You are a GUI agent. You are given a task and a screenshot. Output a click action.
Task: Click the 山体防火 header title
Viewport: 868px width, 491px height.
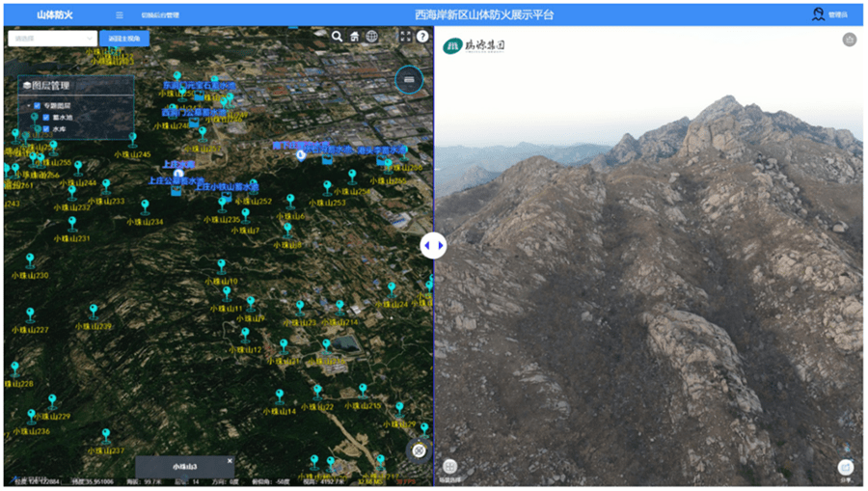(55, 14)
